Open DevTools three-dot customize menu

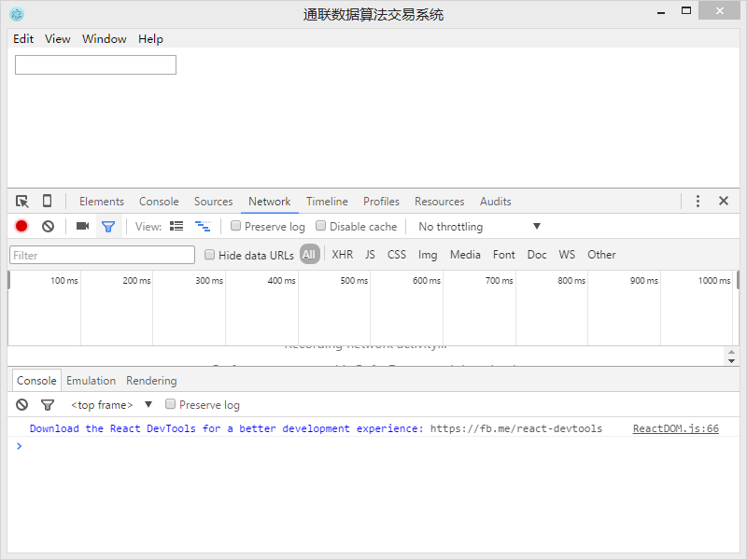[x=698, y=201]
